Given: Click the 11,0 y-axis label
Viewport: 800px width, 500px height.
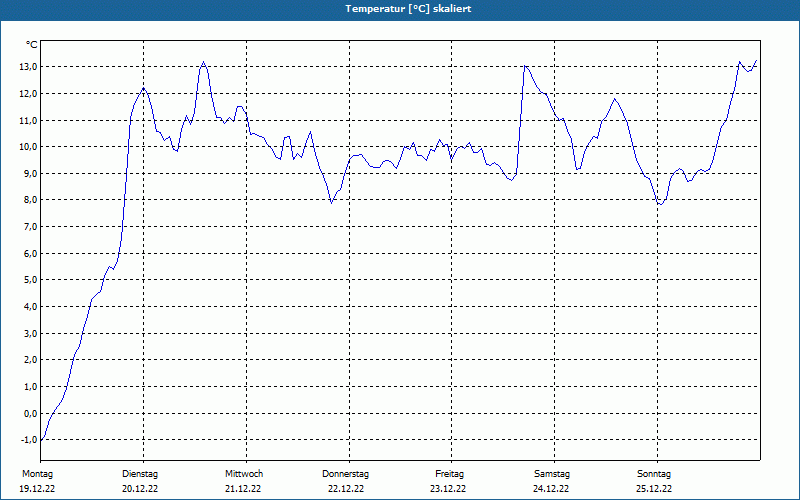Looking at the screenshot, I should [28, 120].
